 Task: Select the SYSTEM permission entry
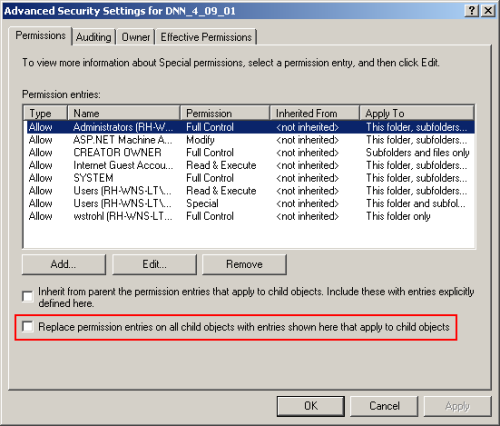[x=250, y=178]
